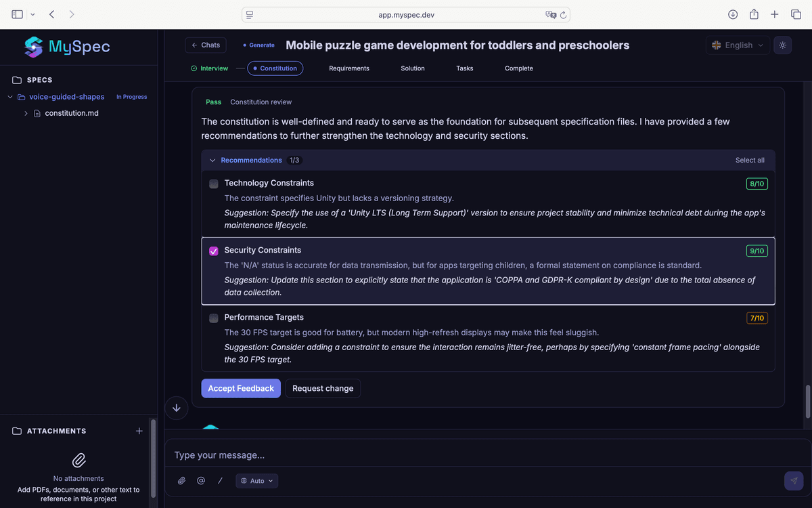812x508 pixels.
Task: Collapse the Recommendations section chevron
Action: pyautogui.click(x=212, y=161)
